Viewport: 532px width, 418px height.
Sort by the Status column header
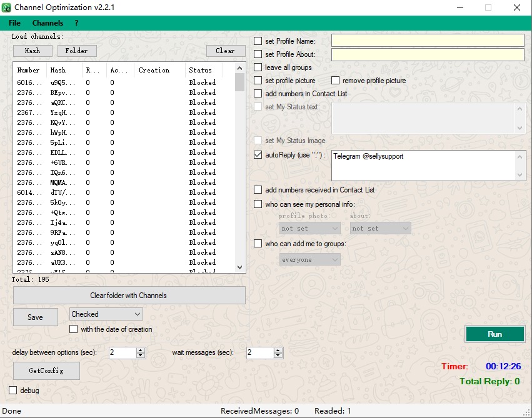click(x=204, y=70)
